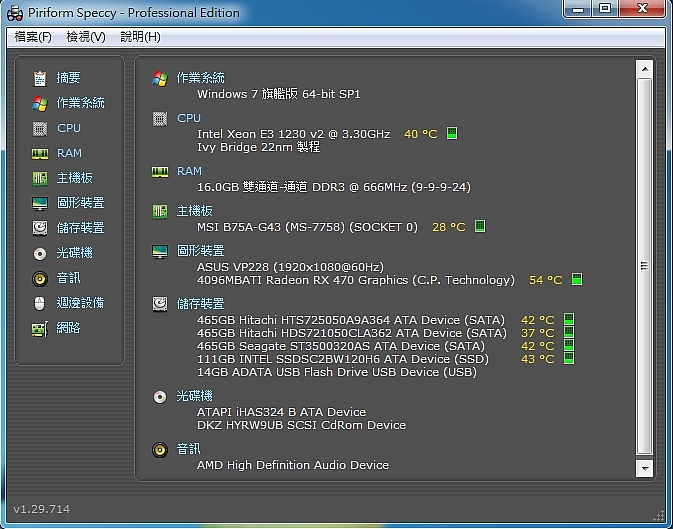The width and height of the screenshot is (673, 529).
Task: Click AMD High Definition Audio Device line
Action: [x=293, y=465]
